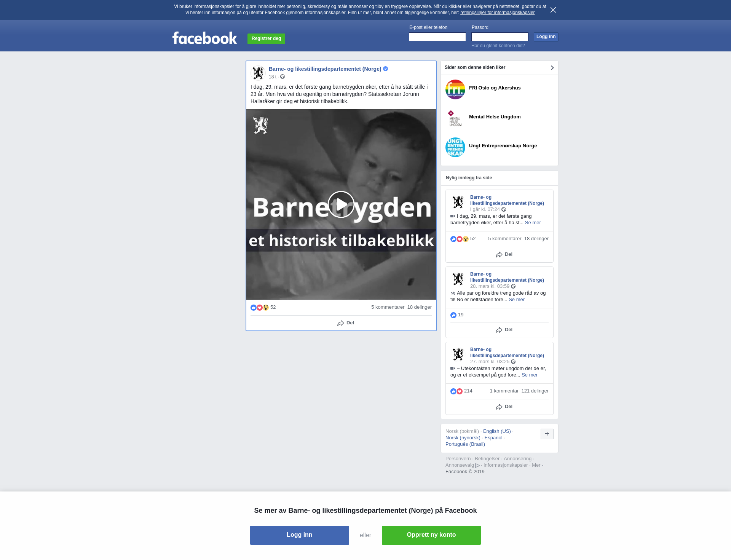Open the 18 t timestamp of main post

tap(273, 77)
